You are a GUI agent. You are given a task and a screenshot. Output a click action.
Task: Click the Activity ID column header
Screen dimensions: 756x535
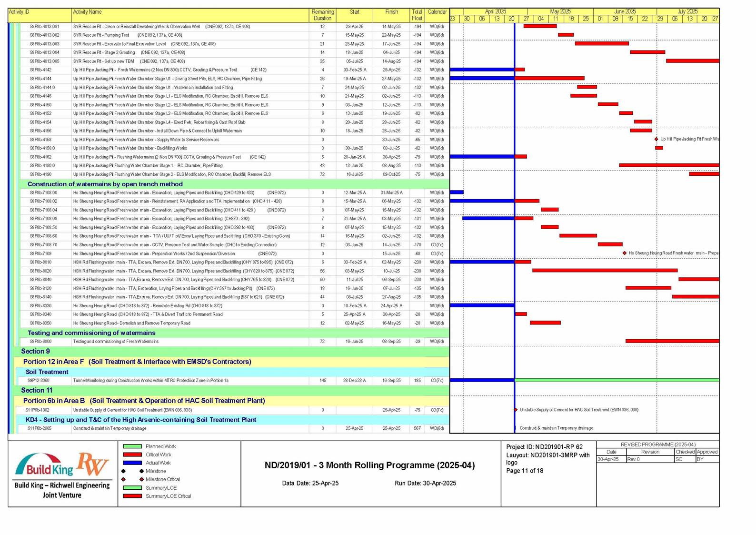[x=40, y=15]
